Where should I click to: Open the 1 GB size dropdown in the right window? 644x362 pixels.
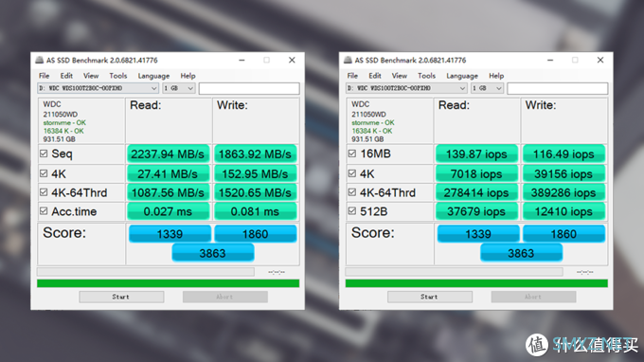tap(487, 88)
